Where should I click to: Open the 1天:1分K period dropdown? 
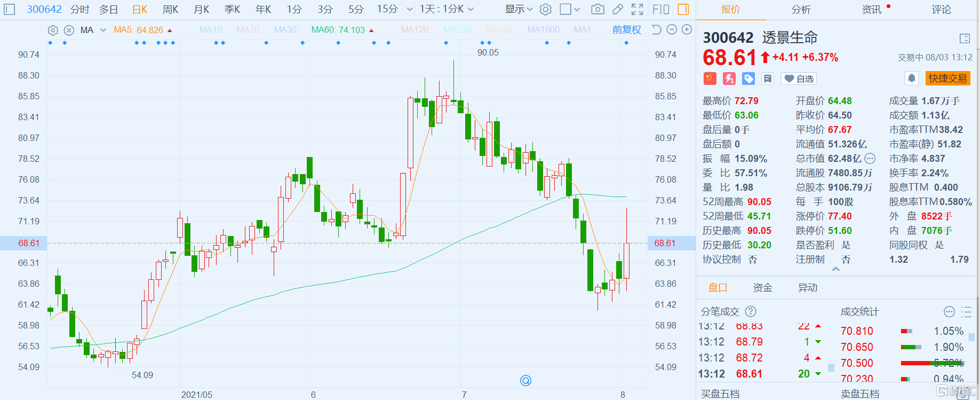[x=446, y=9]
